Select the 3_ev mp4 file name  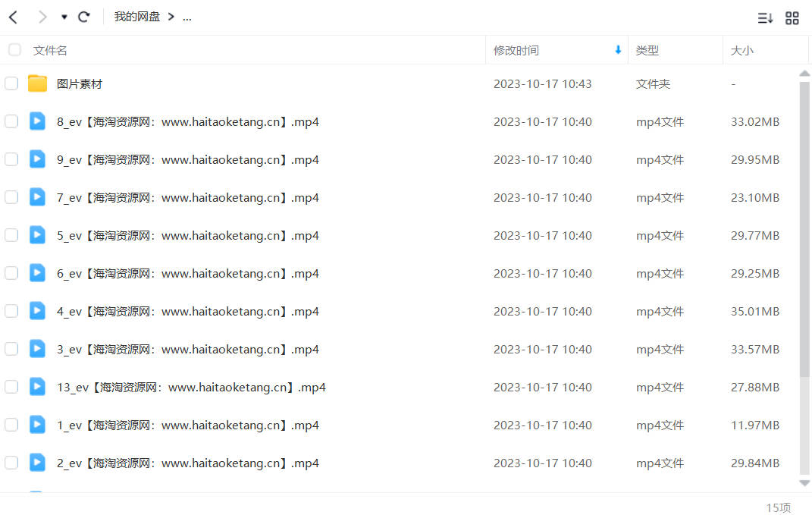point(188,349)
